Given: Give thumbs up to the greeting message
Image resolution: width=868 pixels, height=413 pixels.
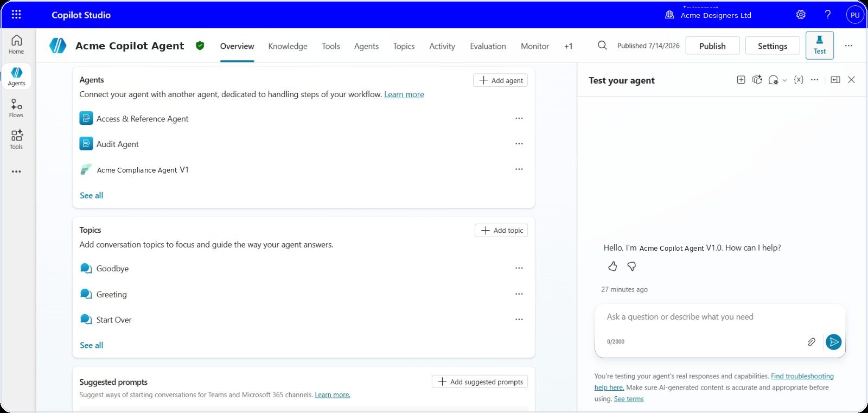Looking at the screenshot, I should coord(612,266).
